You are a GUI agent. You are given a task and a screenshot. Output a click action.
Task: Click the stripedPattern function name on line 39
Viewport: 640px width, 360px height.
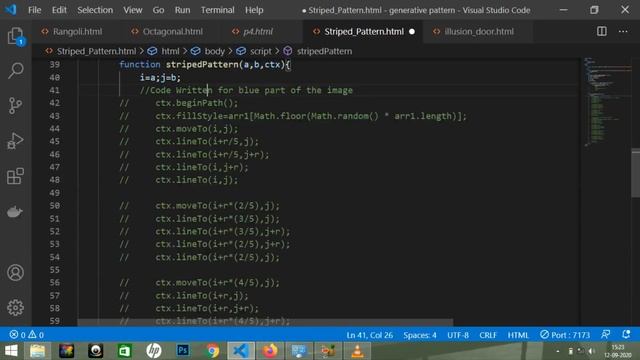(x=202, y=64)
